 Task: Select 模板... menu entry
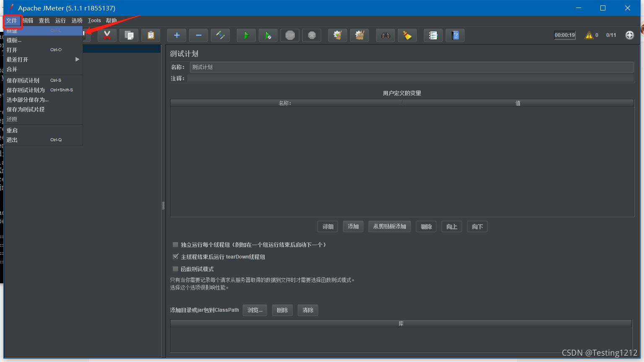(43, 40)
